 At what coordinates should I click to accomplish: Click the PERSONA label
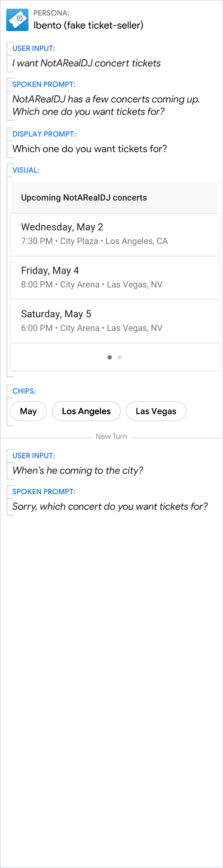[x=51, y=13]
